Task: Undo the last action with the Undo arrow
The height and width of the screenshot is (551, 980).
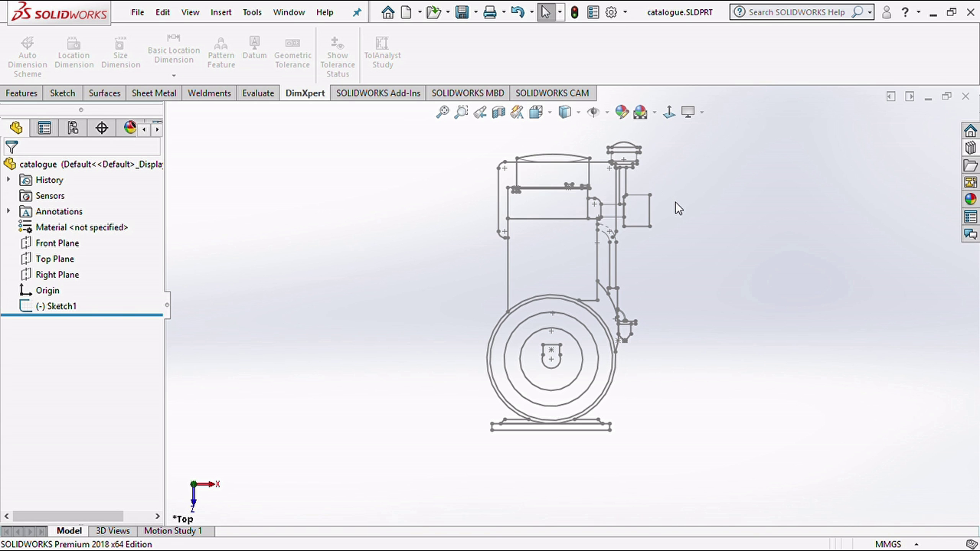Action: tap(518, 12)
